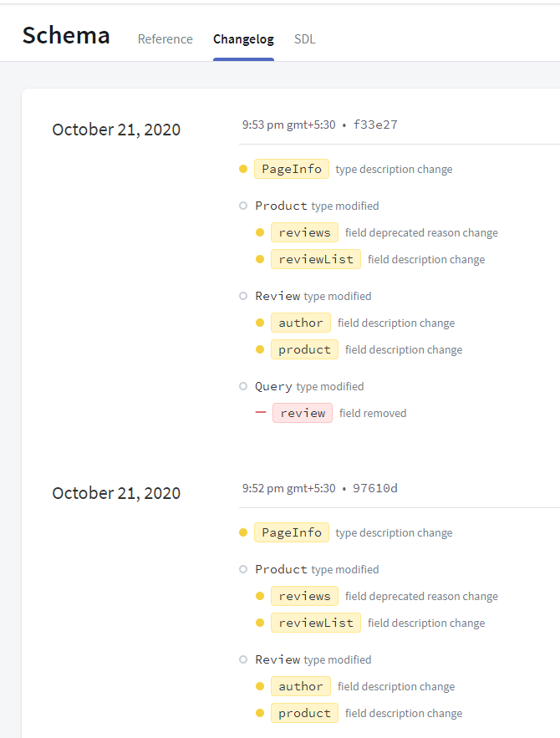Select the Changelog tab
Image resolution: width=560 pixels, height=738 pixels.
(243, 38)
